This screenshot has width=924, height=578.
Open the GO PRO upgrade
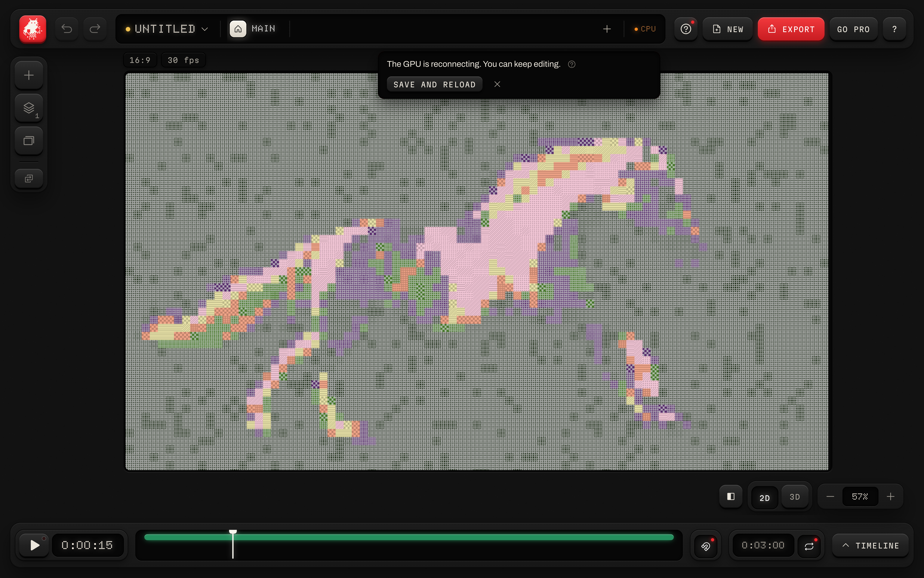click(853, 29)
